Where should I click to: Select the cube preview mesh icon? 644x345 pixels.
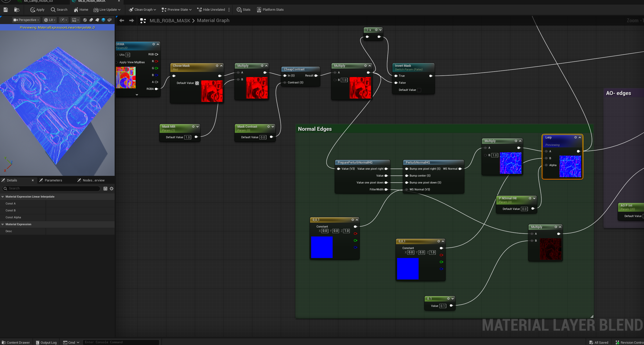(103, 20)
